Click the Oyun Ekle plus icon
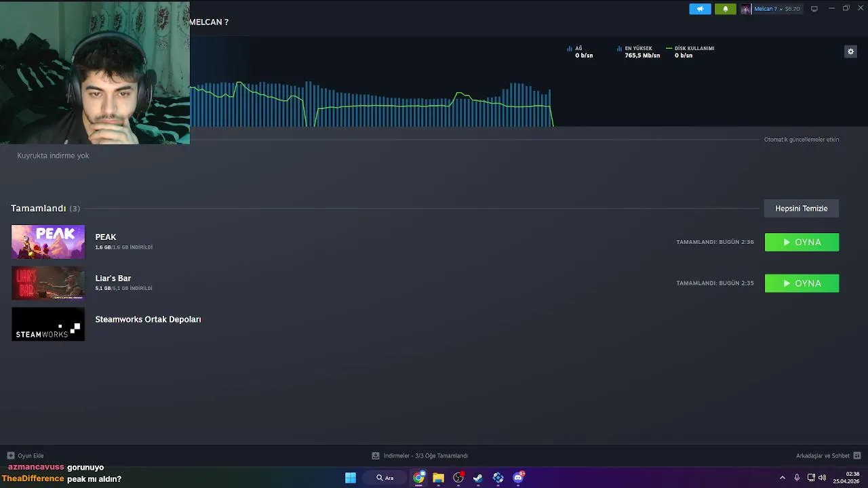 point(10,455)
